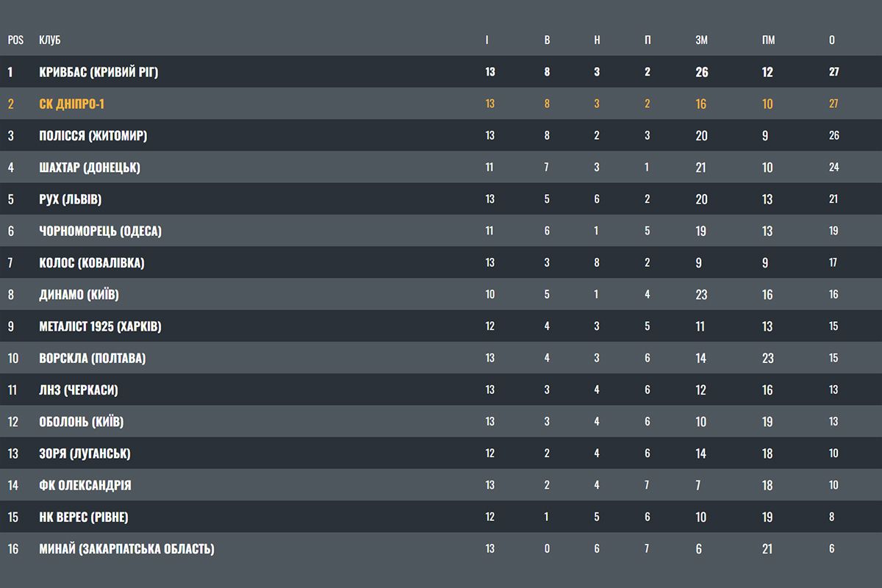Click the Кривбас (Кривий Ріг) club name

(98, 72)
